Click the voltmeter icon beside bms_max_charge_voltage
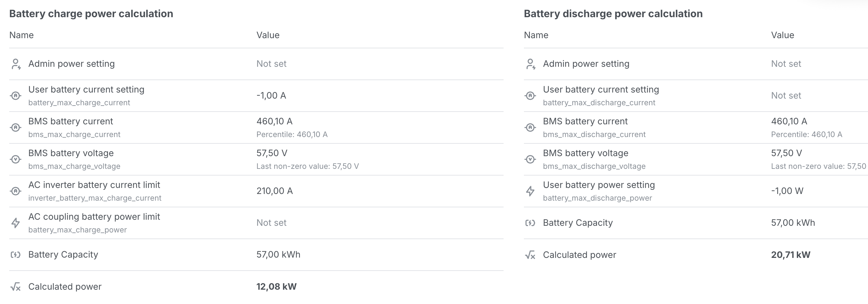Image resolution: width=868 pixels, height=304 pixels. click(16, 159)
